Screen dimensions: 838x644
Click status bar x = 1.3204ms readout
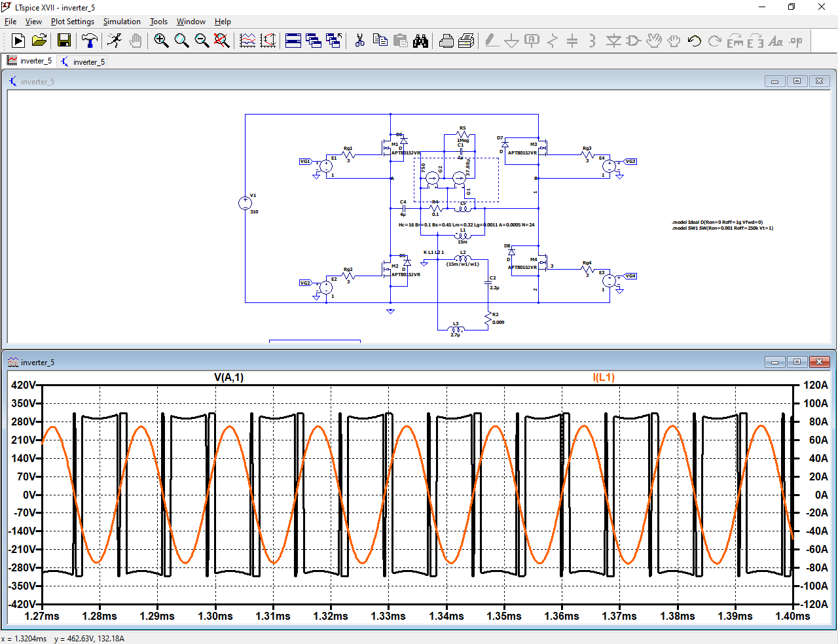[24, 639]
